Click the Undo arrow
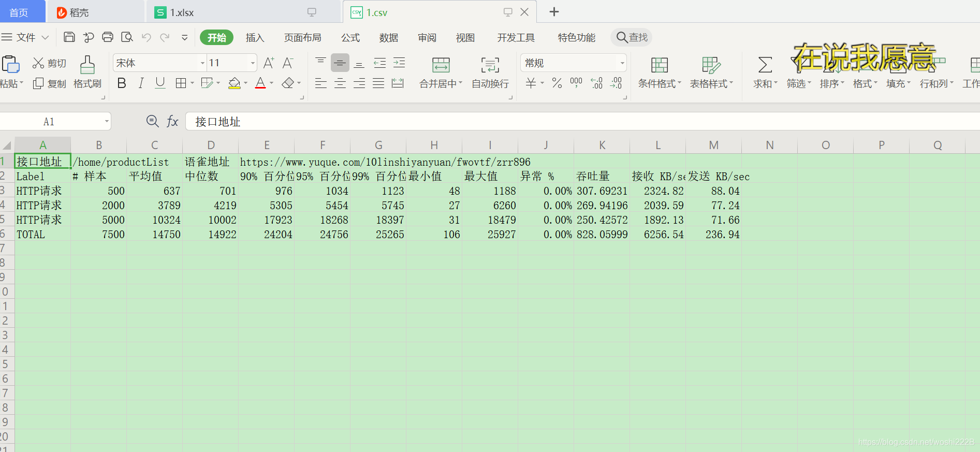This screenshot has width=980, height=452. click(x=147, y=37)
